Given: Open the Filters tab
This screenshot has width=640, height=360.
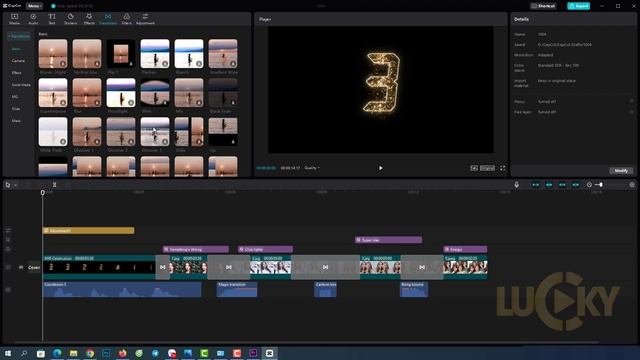Looking at the screenshot, I should [127, 19].
